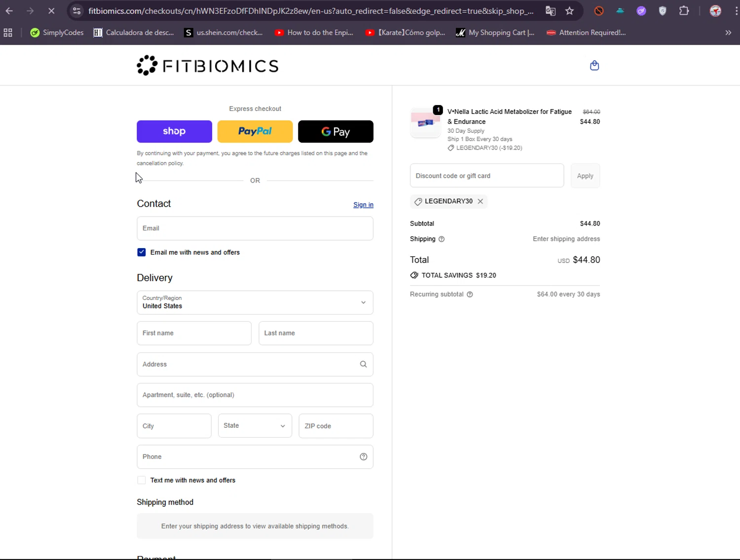Click the TOTAL SAVINGS tag icon
The image size is (740, 560).
414,275
